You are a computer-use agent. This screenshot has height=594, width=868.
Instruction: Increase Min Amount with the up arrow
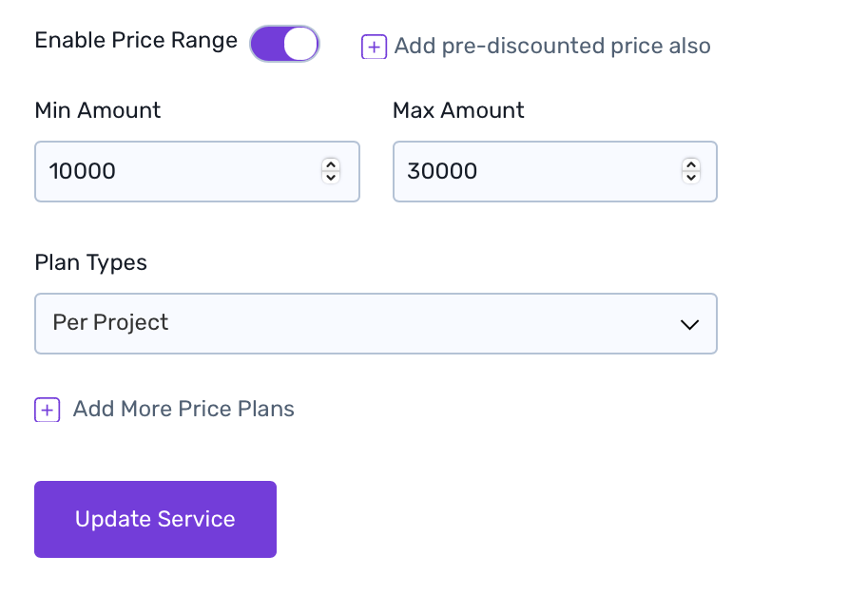tap(331, 164)
